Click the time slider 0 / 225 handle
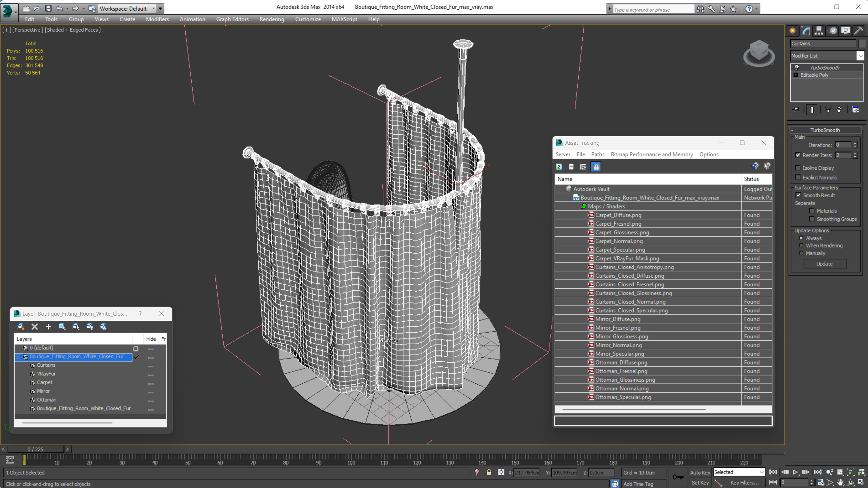Viewport: 868px width, 488px height. 35,449
